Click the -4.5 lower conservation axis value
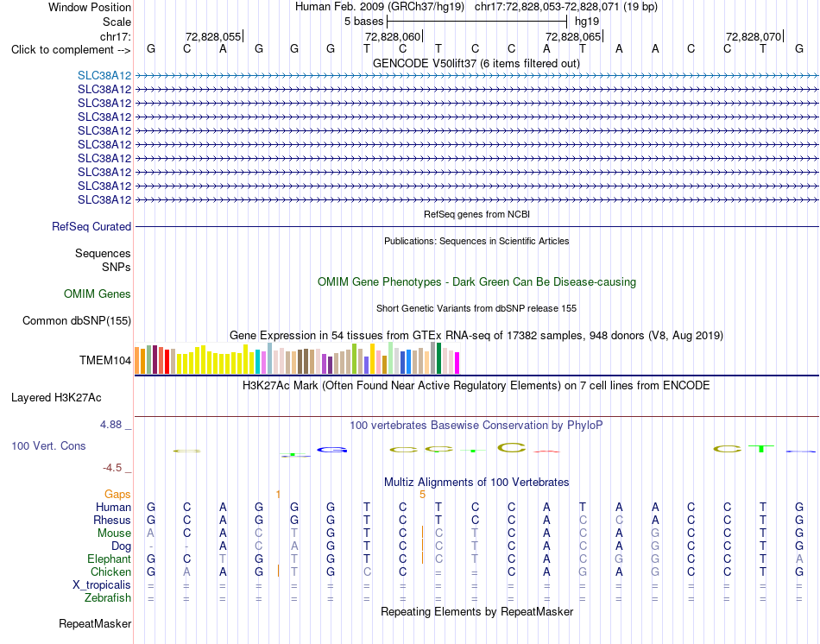Screen dimensions: 820x644 pos(112,468)
